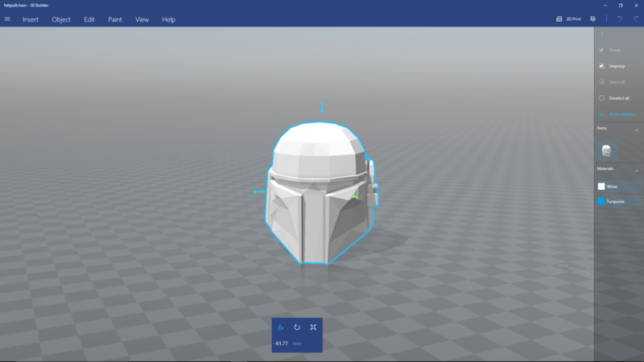
Task: Click the Group button
Action: pos(610,50)
